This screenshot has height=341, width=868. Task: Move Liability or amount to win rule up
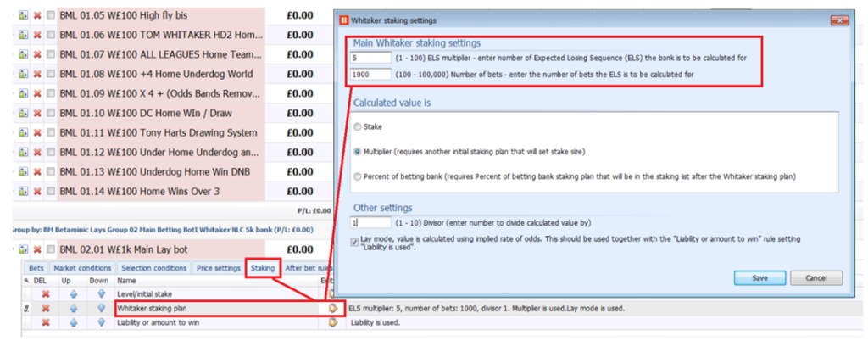74,322
